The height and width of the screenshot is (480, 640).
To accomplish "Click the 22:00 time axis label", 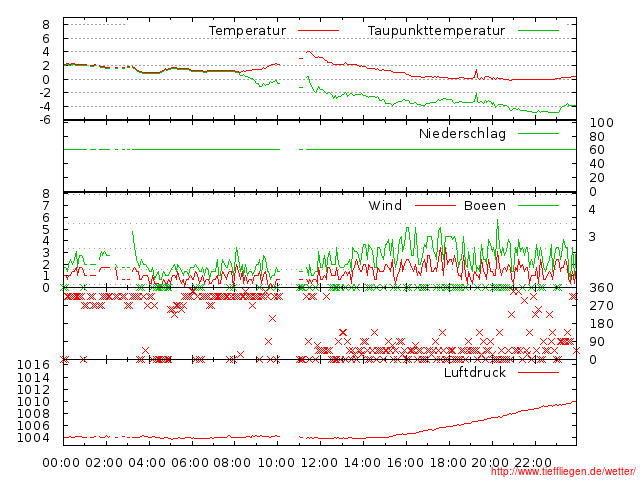I will point(533,463).
